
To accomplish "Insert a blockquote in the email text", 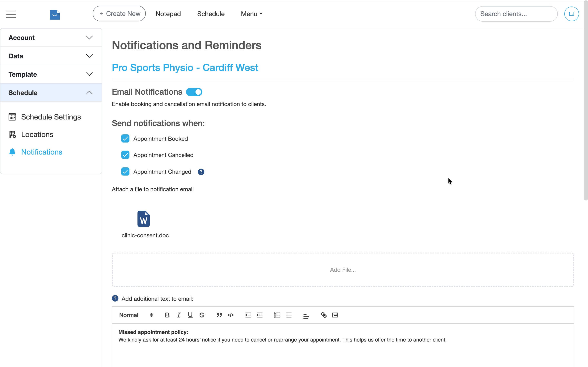I will click(x=219, y=315).
